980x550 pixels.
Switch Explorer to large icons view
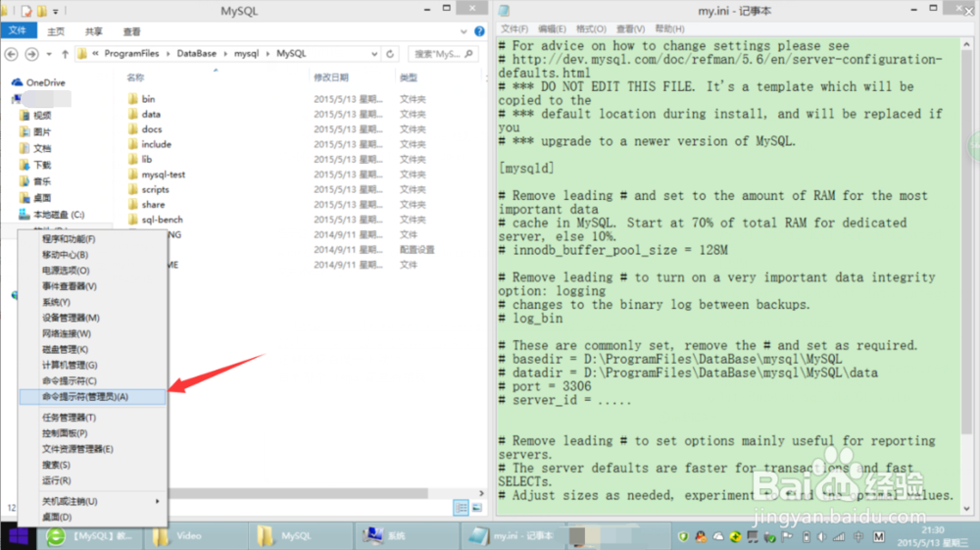[477, 508]
